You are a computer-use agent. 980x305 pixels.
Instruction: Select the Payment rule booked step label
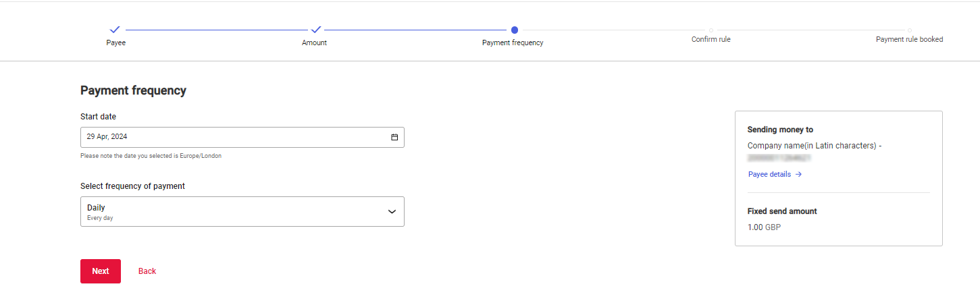pos(909,39)
